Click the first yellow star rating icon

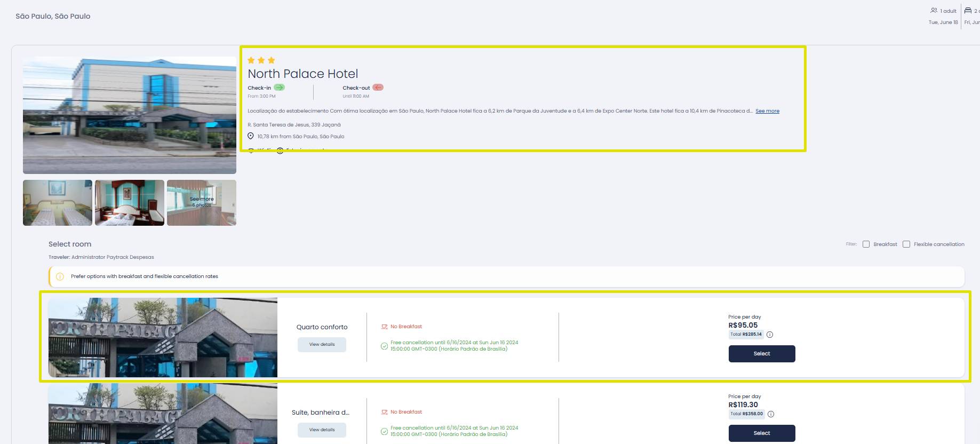[251, 60]
